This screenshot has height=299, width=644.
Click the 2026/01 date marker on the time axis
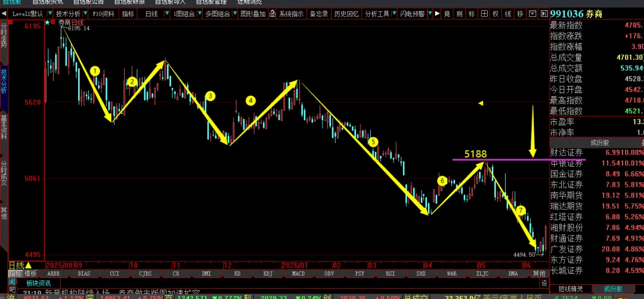point(295,265)
